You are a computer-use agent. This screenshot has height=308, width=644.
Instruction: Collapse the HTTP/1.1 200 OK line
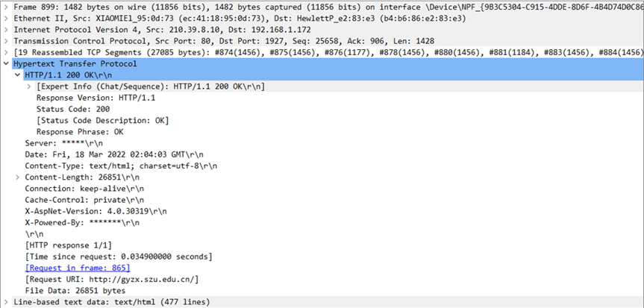coord(17,75)
